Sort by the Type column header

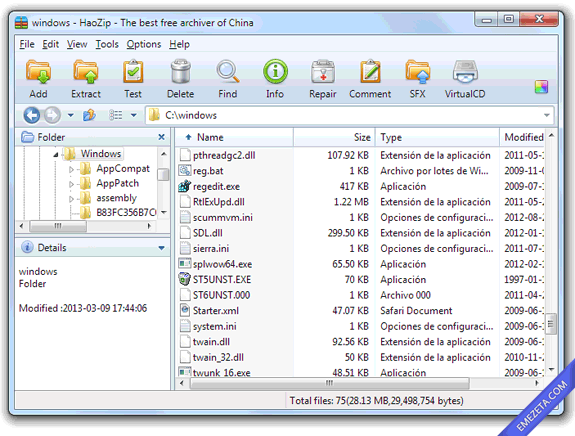pos(437,137)
